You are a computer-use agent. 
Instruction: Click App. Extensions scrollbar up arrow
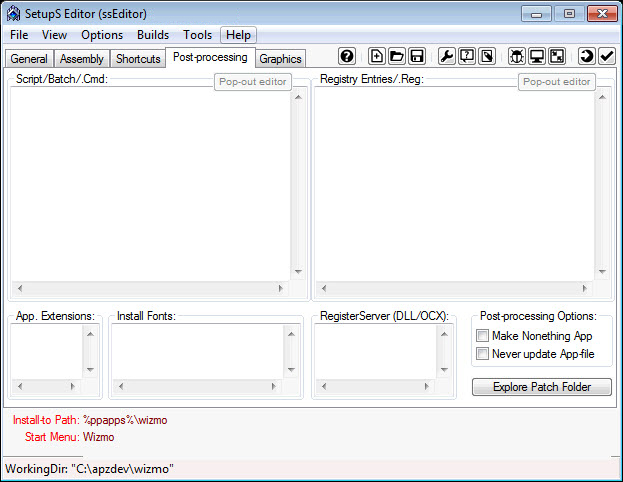tap(90, 334)
